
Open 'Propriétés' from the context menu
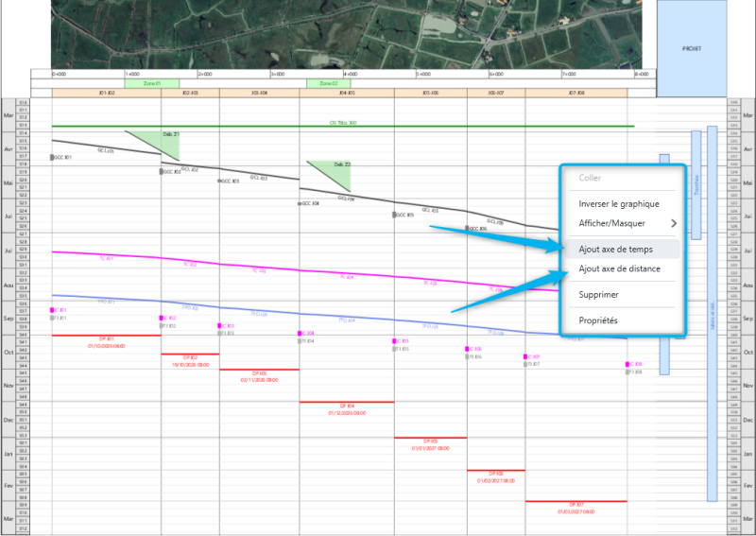[x=598, y=320]
